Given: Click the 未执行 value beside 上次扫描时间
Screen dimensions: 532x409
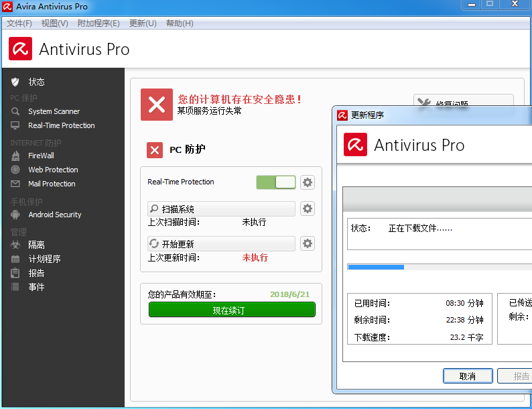Looking at the screenshot, I should [x=254, y=223].
